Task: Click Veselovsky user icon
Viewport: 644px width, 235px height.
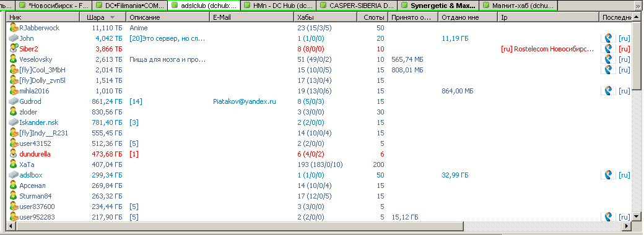Action: [x=14, y=59]
